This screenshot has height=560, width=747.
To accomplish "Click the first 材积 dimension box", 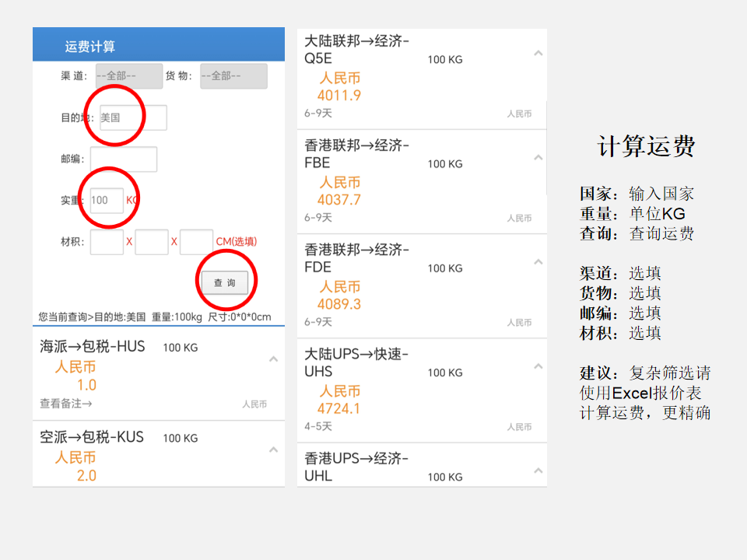I will 107,242.
